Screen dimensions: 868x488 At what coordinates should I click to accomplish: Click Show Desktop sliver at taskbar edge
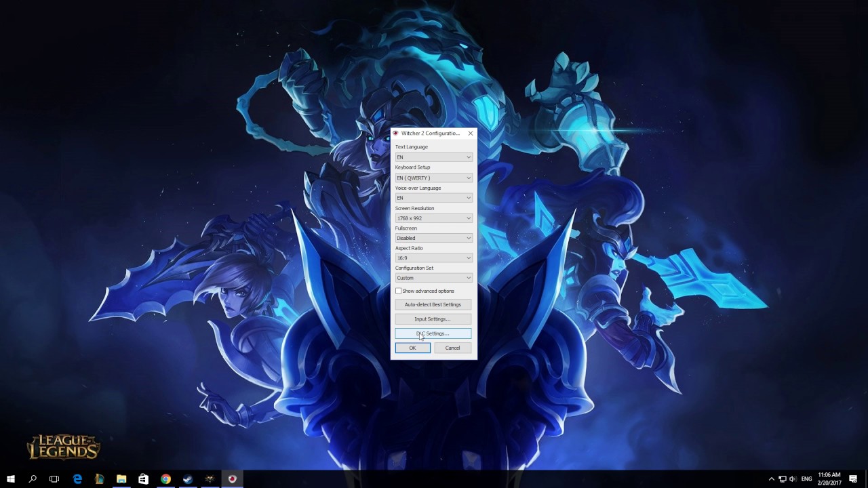click(x=866, y=479)
